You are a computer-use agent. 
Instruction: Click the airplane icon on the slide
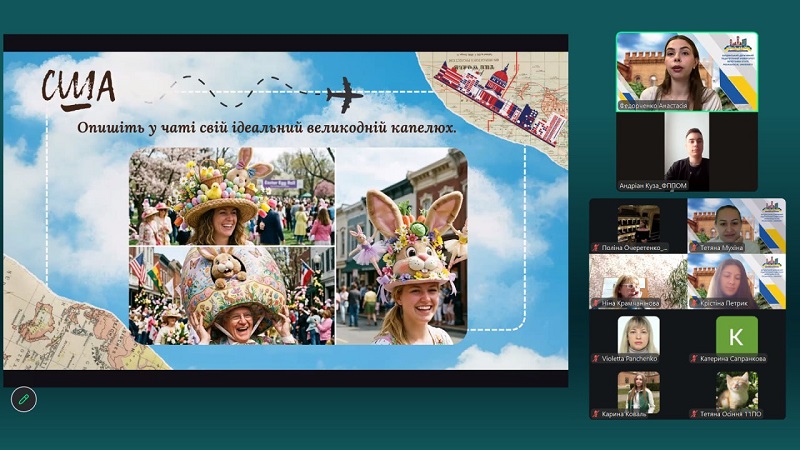pos(345,95)
